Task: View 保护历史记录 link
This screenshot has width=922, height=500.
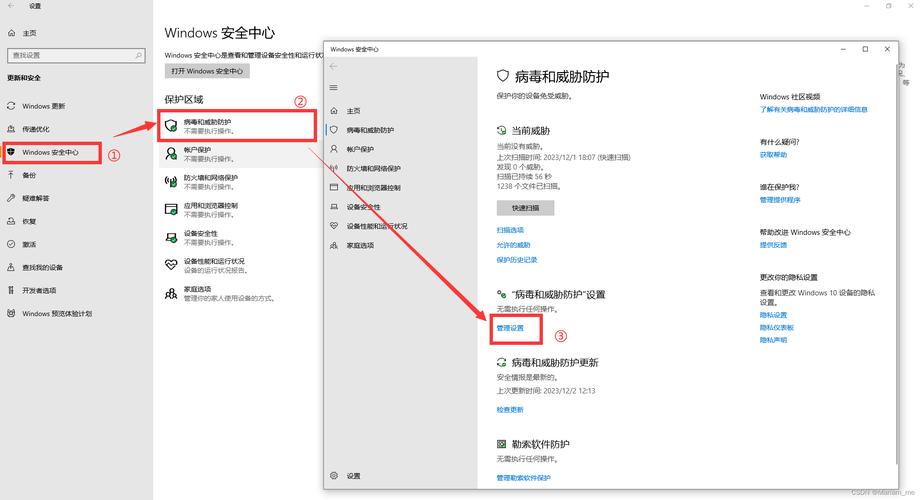Action: (517, 260)
